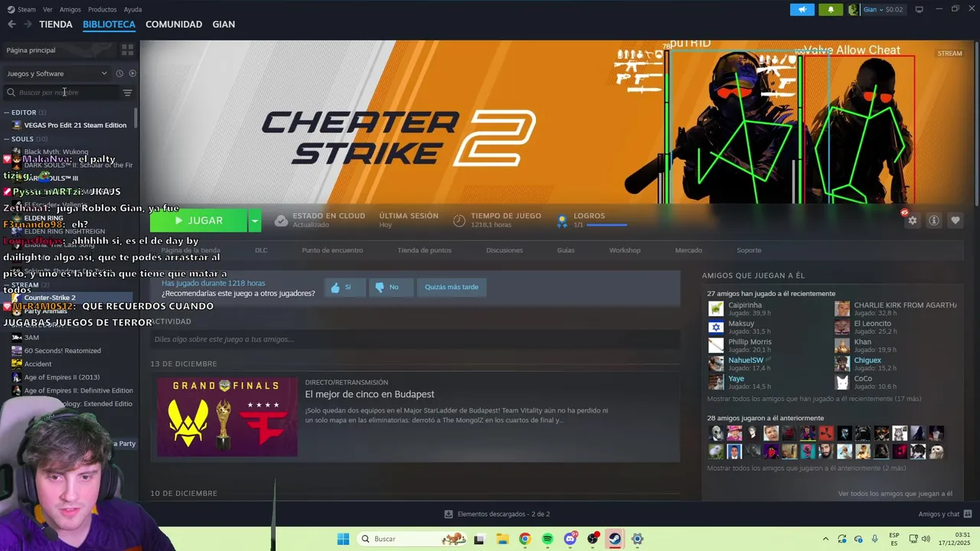The height and width of the screenshot is (551, 980).
Task: Choose Quizás más tarde
Action: click(x=451, y=287)
